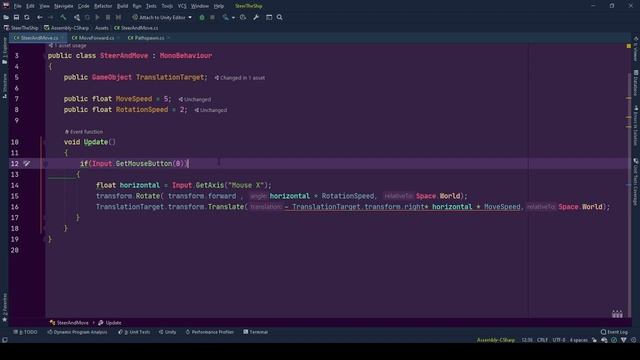Click the TranslationTarget field name on line 5
The height and width of the screenshot is (360, 640).
(170, 77)
